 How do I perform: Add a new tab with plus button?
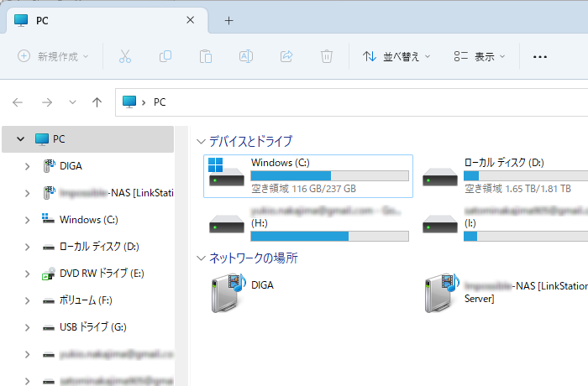point(228,20)
